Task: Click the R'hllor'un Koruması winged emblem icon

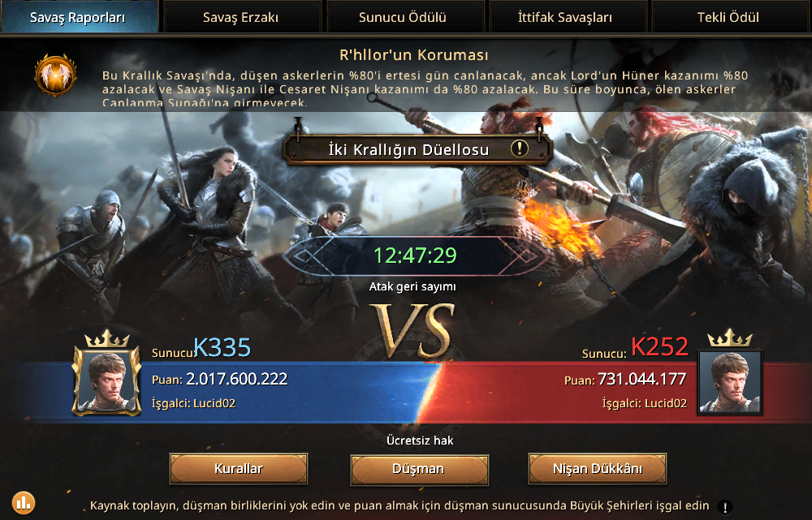Action: coord(55,75)
